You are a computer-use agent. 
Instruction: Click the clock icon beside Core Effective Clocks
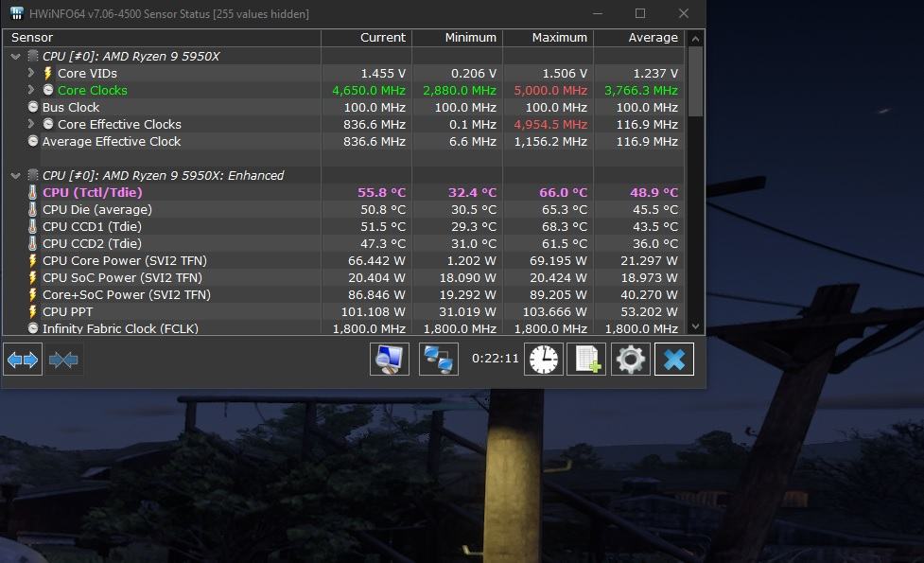coord(48,124)
